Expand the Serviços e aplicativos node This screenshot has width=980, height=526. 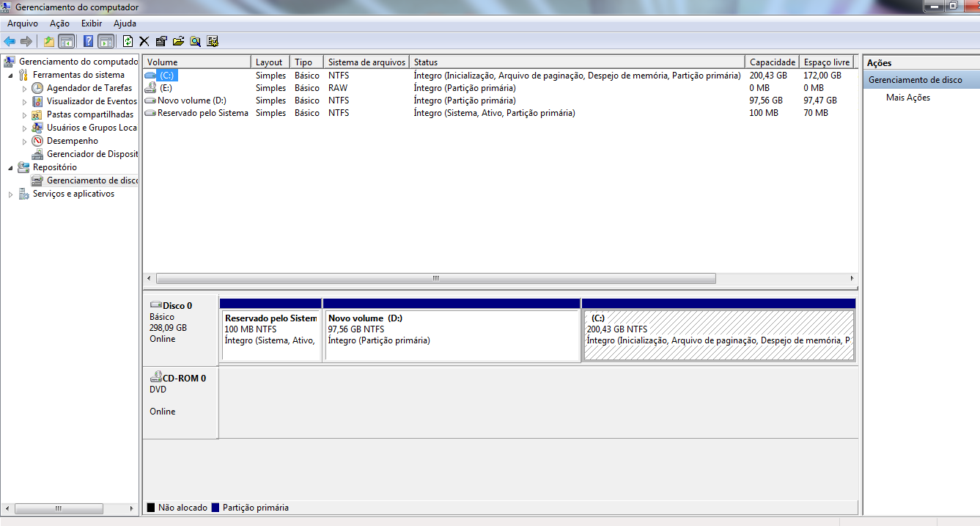10,194
